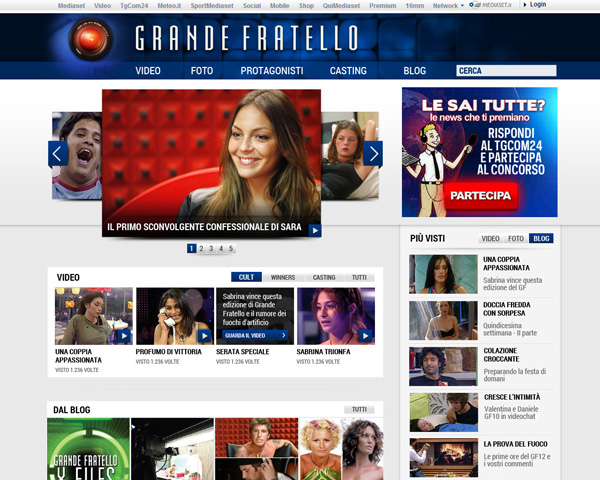Image resolution: width=600 pixels, height=480 pixels.
Task: Switch Più Visti to Video tab
Action: click(x=490, y=238)
